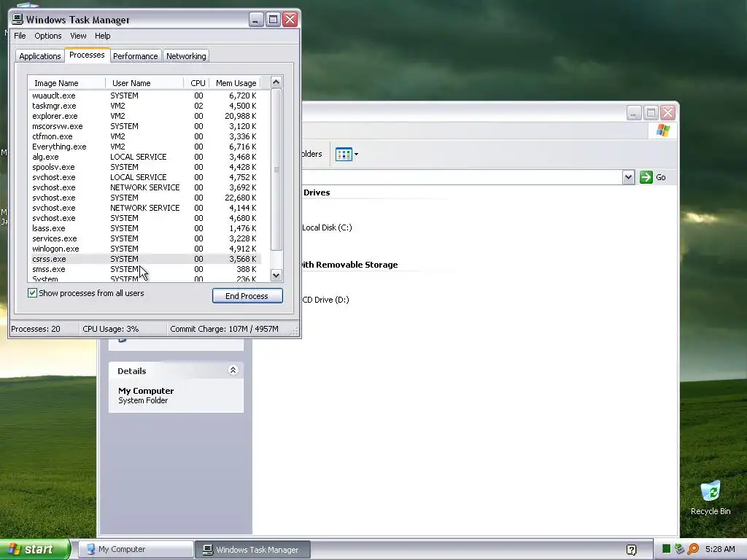Screen dimensions: 747x560
Task: Select the csrss.exe process row
Action: point(145,259)
